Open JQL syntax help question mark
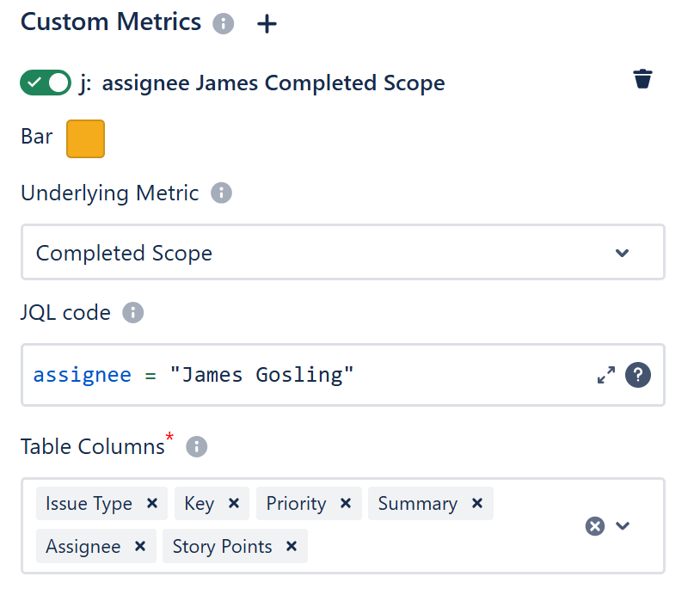 (x=637, y=375)
